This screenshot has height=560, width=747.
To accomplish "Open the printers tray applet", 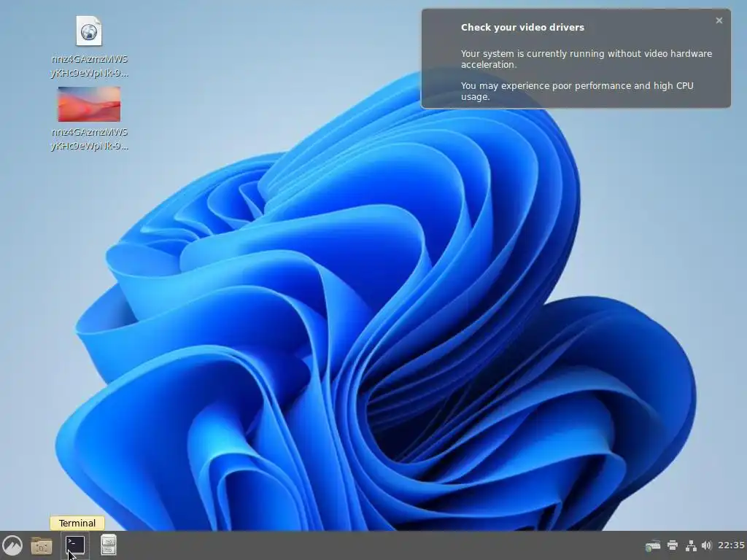I will [673, 545].
